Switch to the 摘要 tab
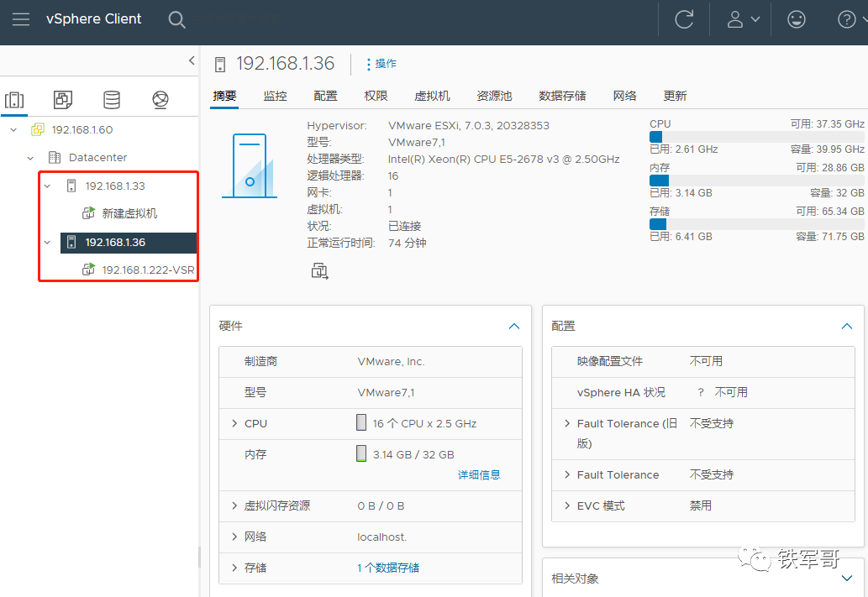 [224, 97]
